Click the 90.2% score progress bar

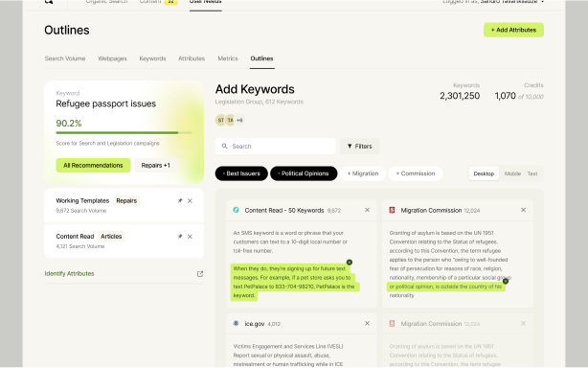click(124, 133)
